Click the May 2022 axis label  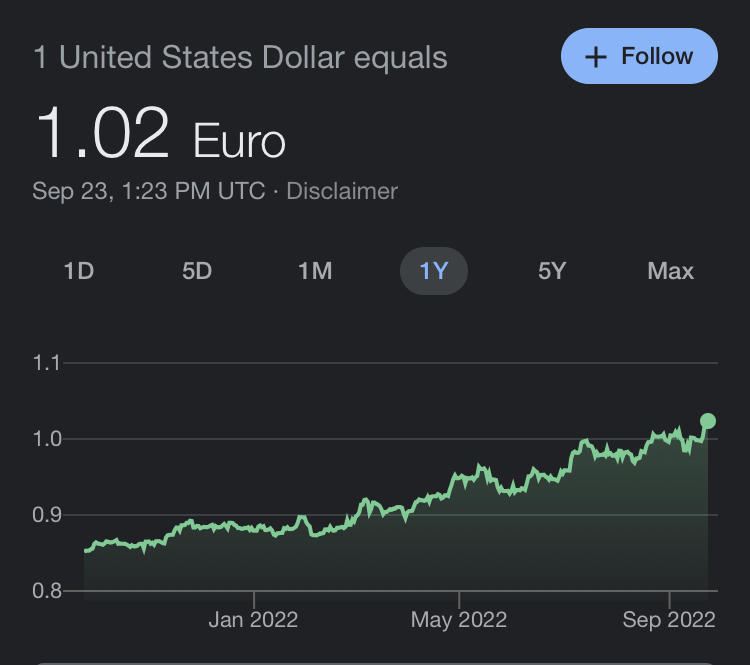459,620
